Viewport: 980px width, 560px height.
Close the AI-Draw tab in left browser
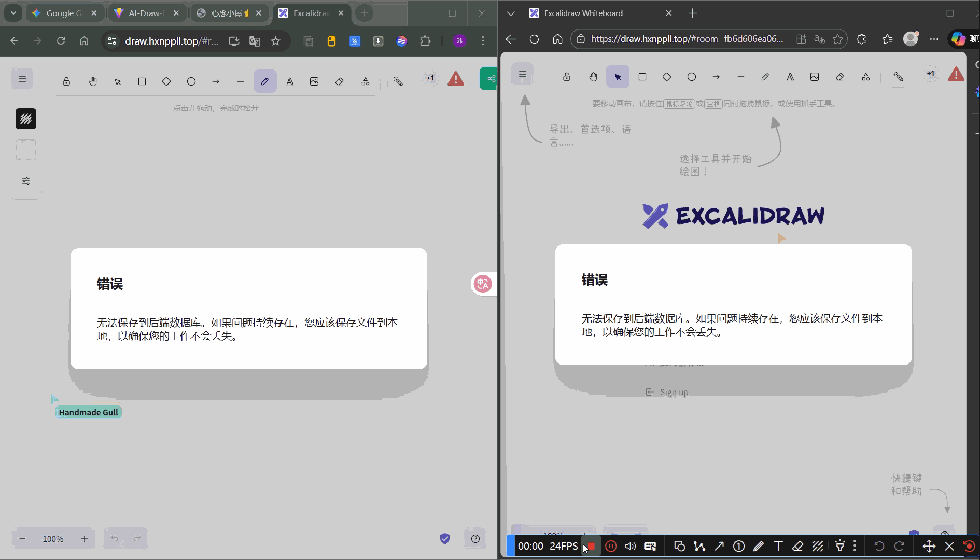click(x=176, y=13)
